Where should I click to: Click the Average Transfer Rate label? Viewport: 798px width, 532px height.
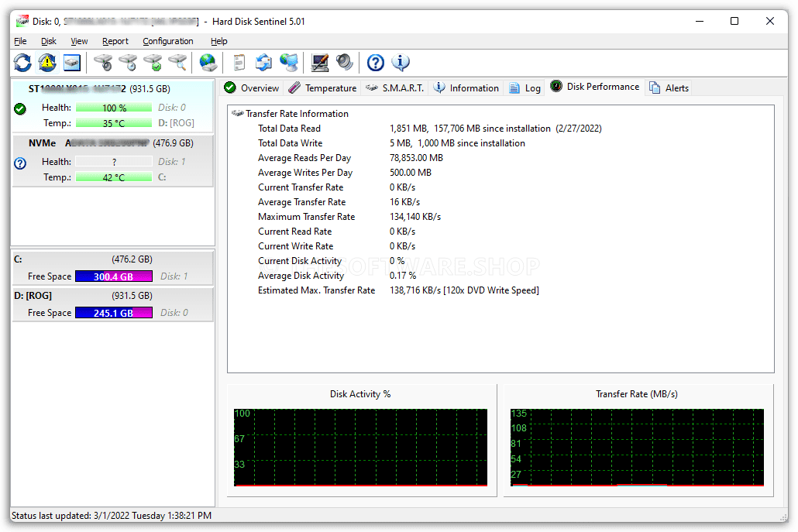coord(302,202)
